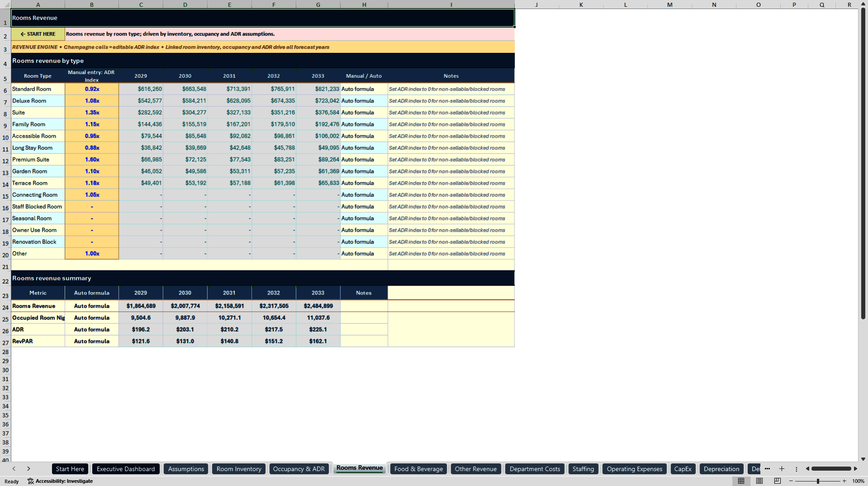Screen dimensions: 868x486
Task: Add a new sheet with plus button
Action: coord(782,469)
